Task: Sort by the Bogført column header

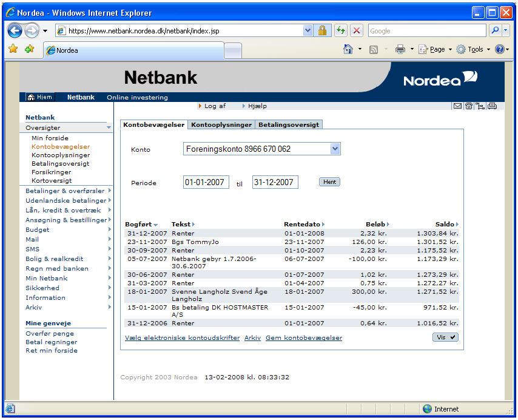Action: click(141, 224)
